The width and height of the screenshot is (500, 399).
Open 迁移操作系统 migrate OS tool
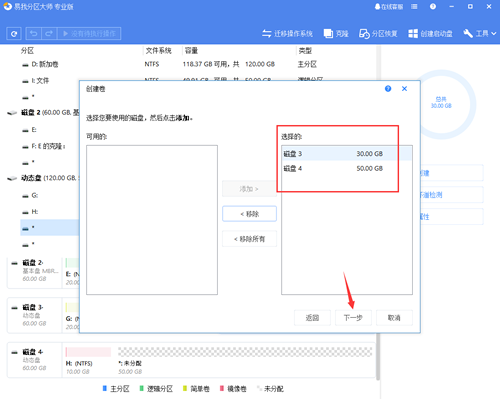(287, 34)
